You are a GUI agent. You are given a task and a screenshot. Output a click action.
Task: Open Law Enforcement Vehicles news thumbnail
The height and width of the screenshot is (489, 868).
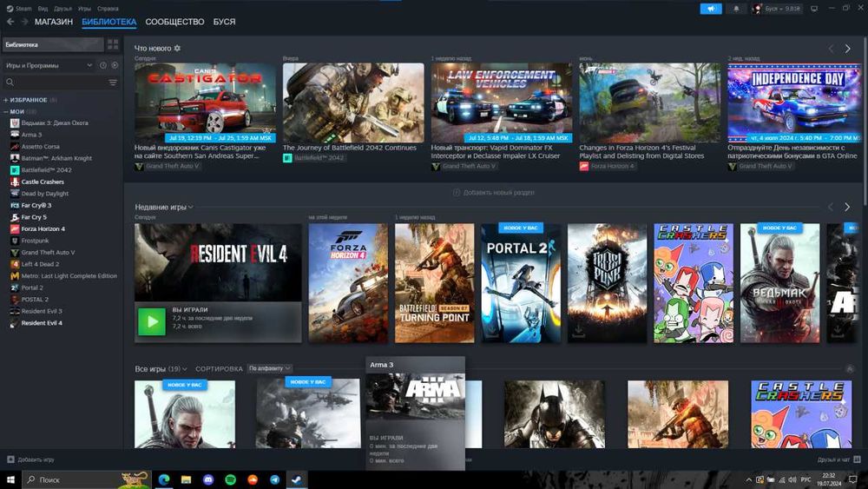502,103
